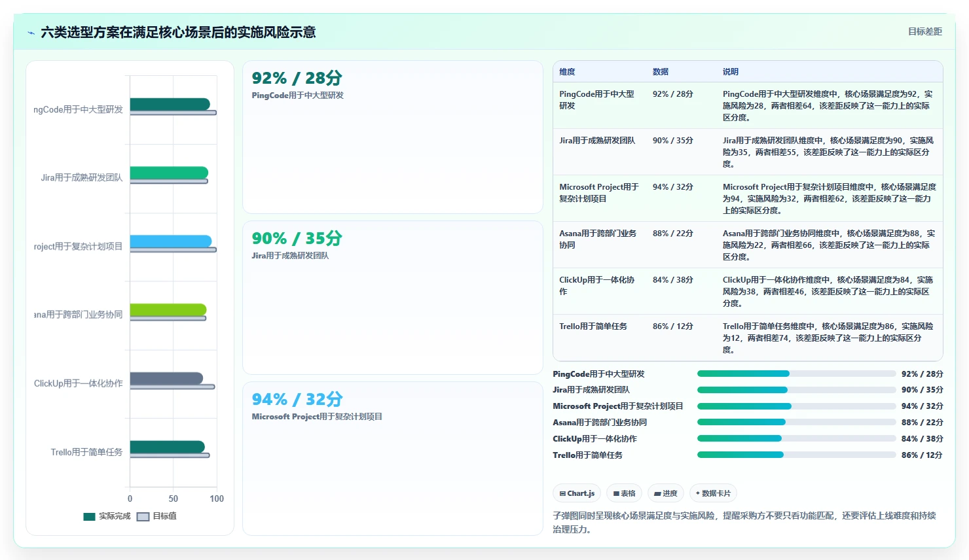
Task: Click table cell 92% / 28分
Action: click(672, 94)
